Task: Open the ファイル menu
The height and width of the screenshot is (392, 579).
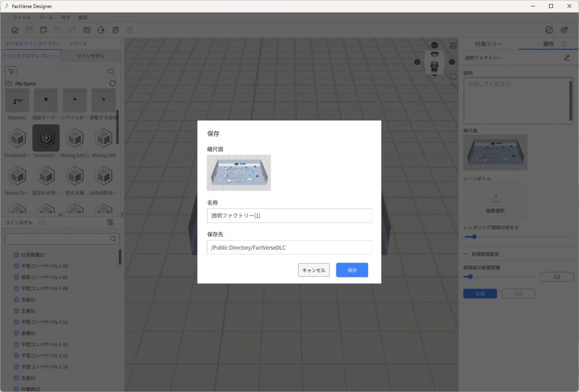Action: click(21, 18)
